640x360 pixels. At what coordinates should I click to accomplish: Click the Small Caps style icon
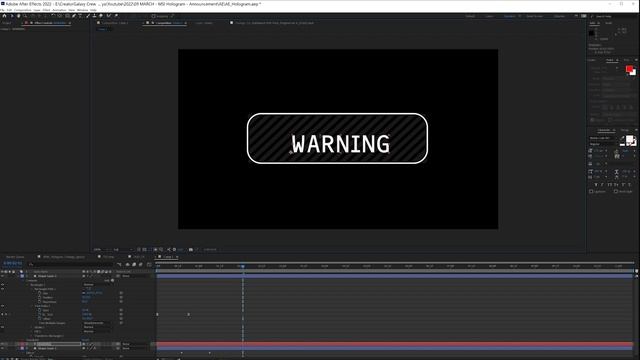pos(616,185)
